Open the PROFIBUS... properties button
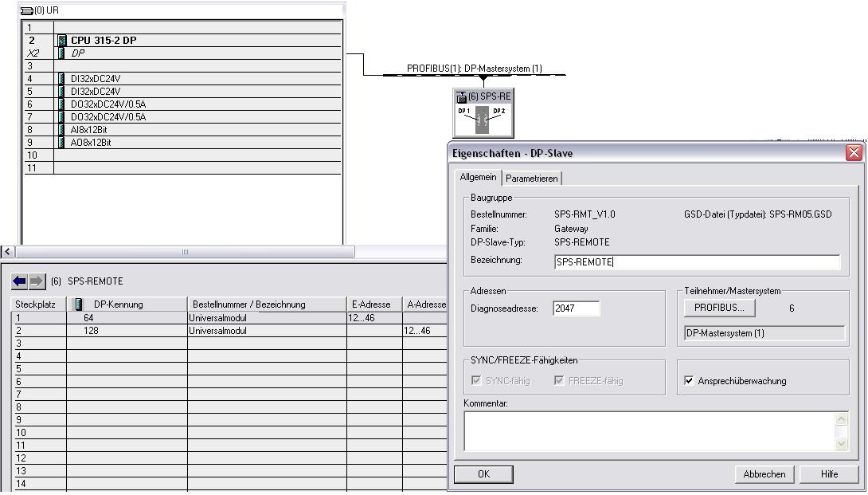This screenshot has width=868, height=495. (x=720, y=308)
